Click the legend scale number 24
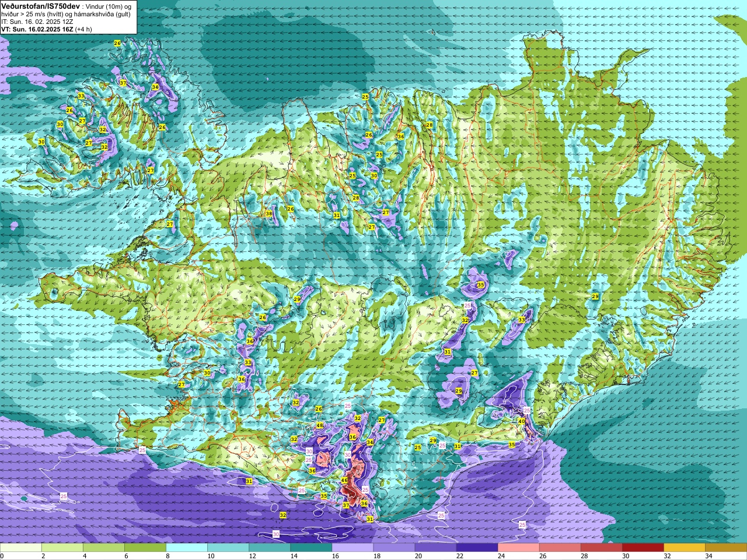Screen dimensions: 747x560 (x=501, y=556)
